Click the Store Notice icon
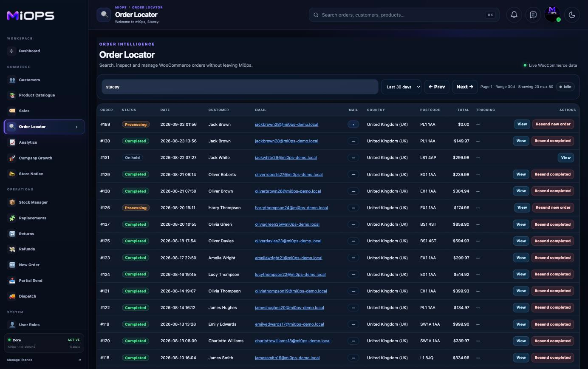Image resolution: width=588 pixels, height=369 pixels. point(12,174)
